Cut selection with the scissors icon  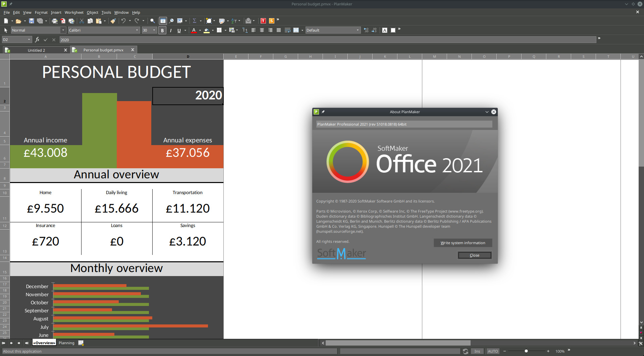(x=82, y=21)
